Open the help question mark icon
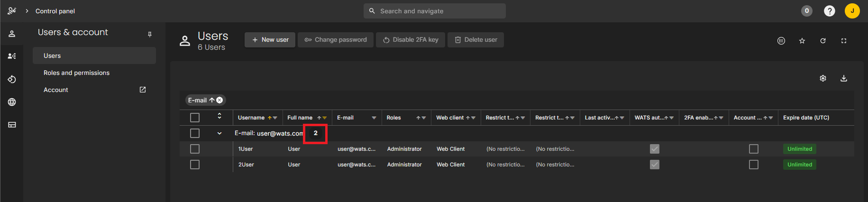This screenshot has width=868, height=202. 829,11
